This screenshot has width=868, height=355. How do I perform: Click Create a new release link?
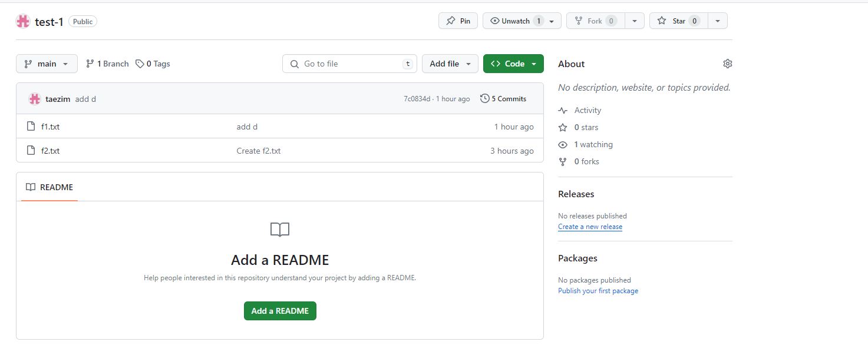[590, 227]
